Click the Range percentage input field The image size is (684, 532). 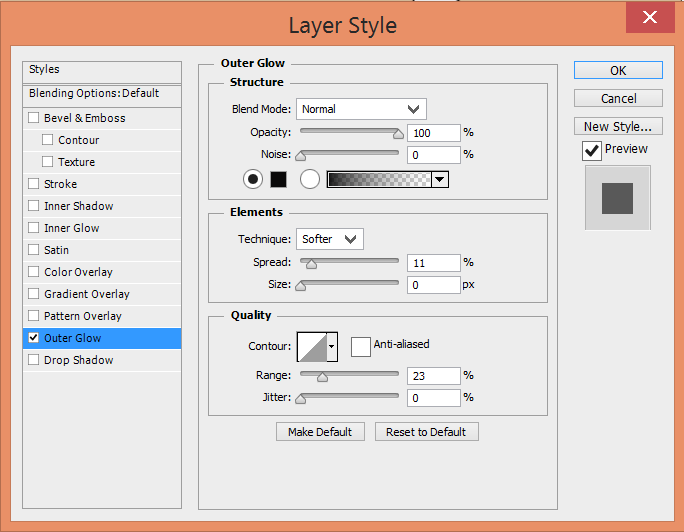[433, 376]
